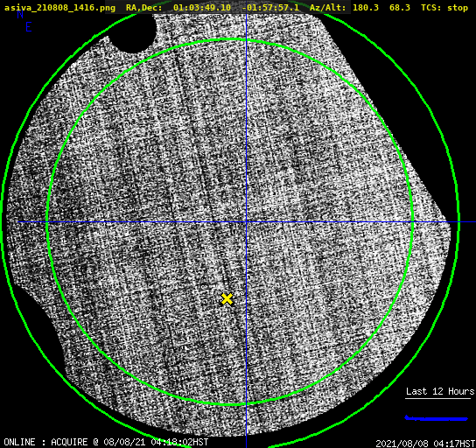Screen dimensions: 476x448
Task: Click the vertical blue line's bottom end
Action: point(246,445)
